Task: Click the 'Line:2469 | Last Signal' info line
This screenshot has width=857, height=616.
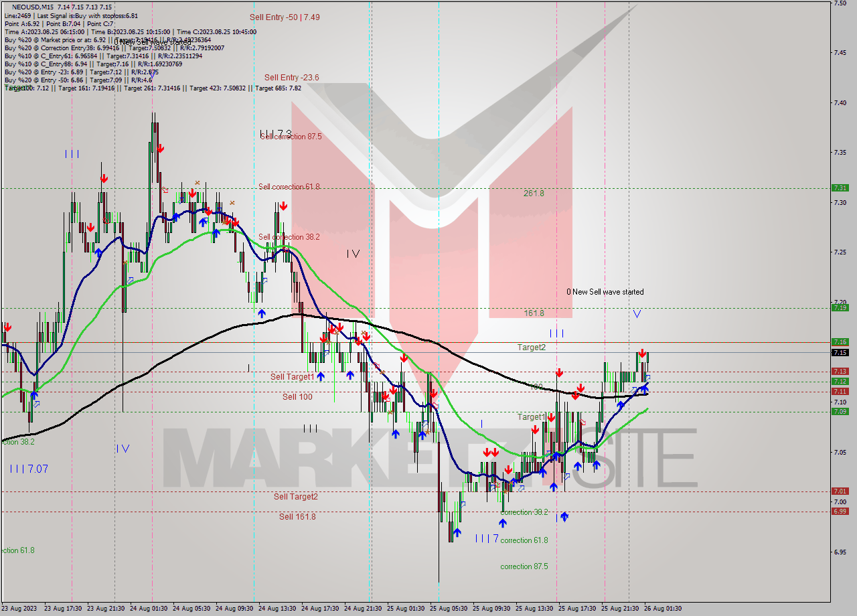Action: tap(71, 15)
